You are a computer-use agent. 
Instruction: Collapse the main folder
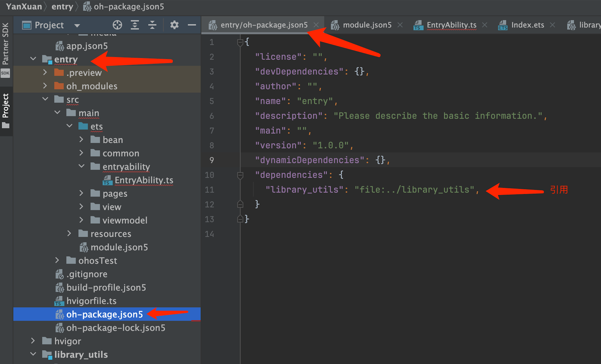pos(57,113)
